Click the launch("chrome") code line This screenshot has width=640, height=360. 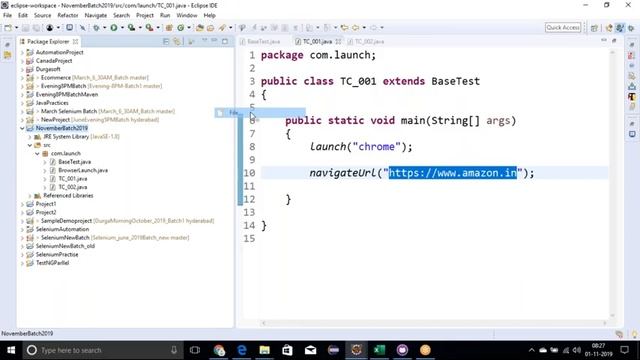click(361, 147)
